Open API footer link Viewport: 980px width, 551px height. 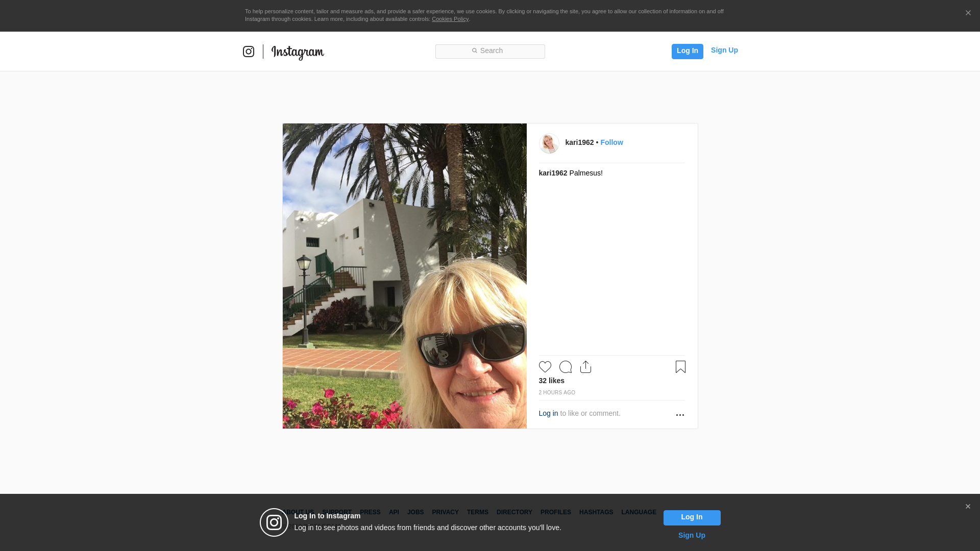click(x=394, y=512)
